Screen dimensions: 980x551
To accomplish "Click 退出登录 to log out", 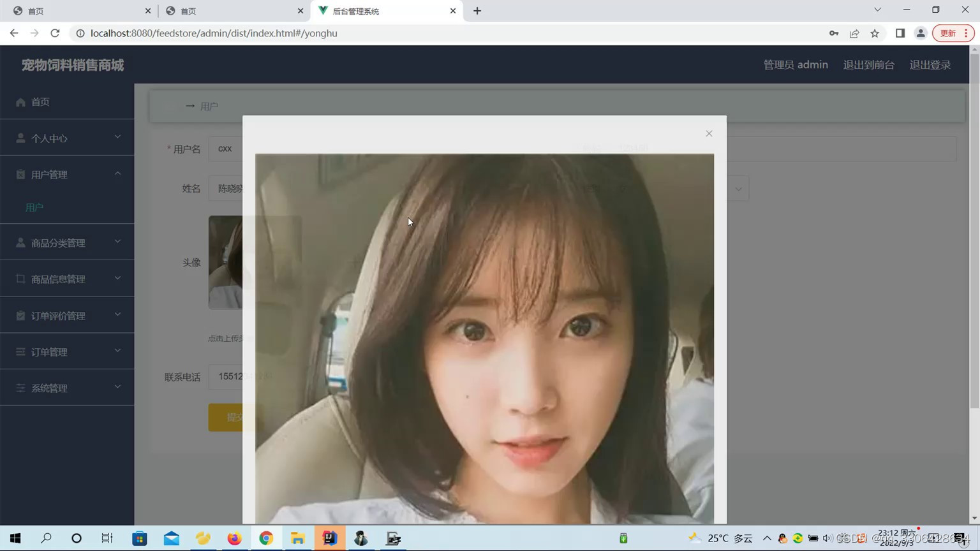I will 930,65.
